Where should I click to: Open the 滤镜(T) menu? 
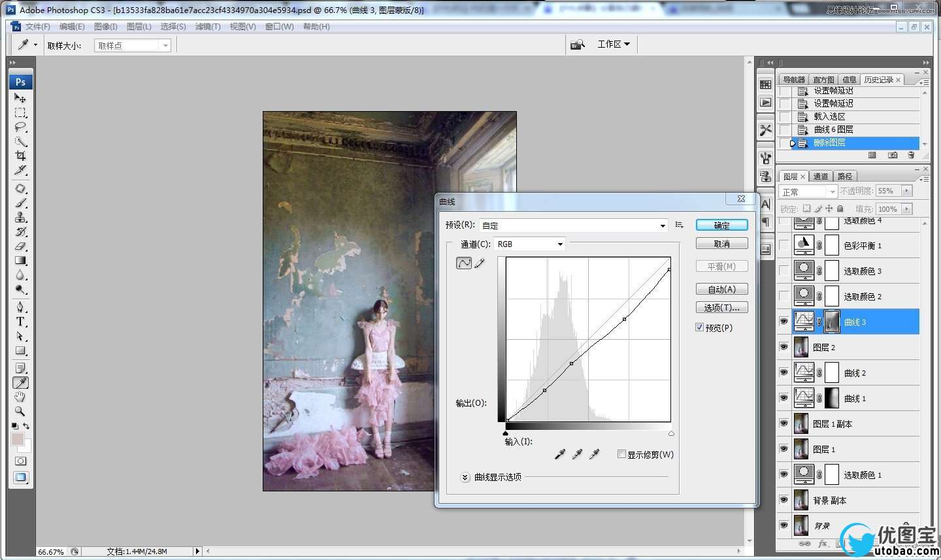click(208, 27)
